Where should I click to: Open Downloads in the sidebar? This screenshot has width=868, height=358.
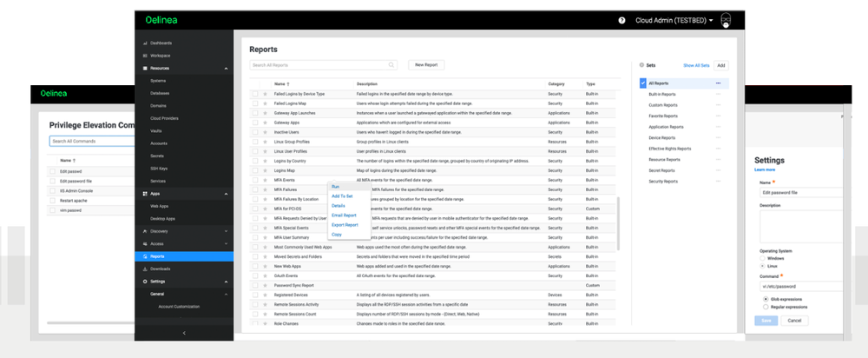click(x=160, y=268)
